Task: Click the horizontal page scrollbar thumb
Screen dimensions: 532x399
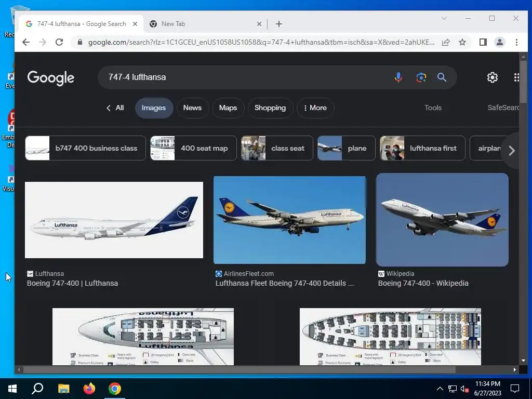Action: tap(239, 369)
